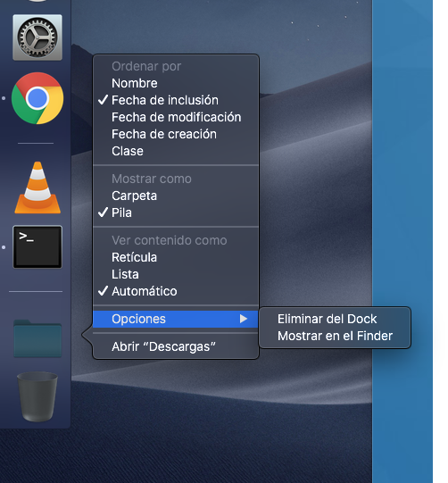Open the Trash in the Dock
Viewport: 448px width, 483px height.
37,396
